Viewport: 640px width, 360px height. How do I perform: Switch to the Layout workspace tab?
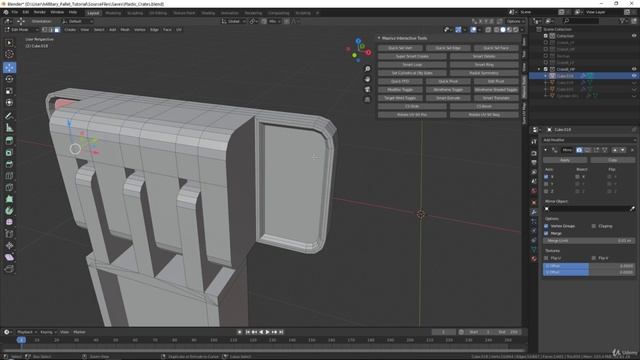point(93,13)
